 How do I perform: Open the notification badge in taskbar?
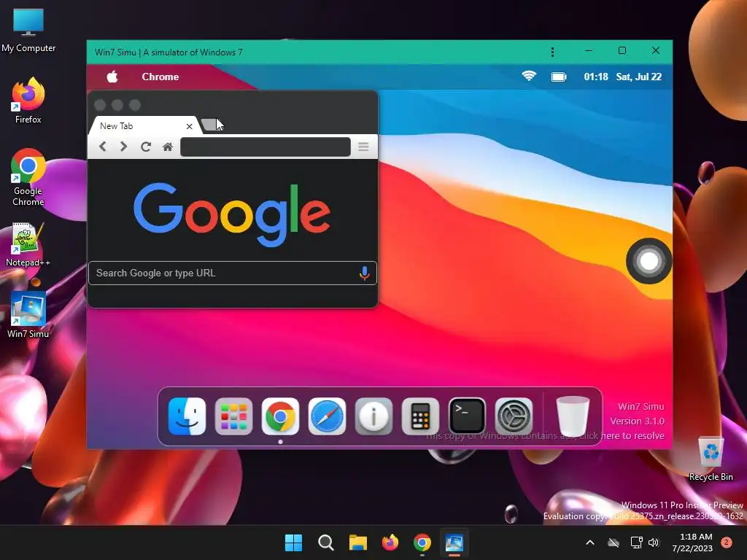(x=727, y=542)
